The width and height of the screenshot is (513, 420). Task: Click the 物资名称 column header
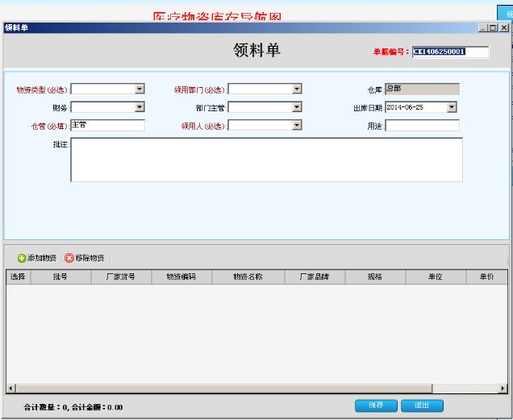pyautogui.click(x=248, y=277)
